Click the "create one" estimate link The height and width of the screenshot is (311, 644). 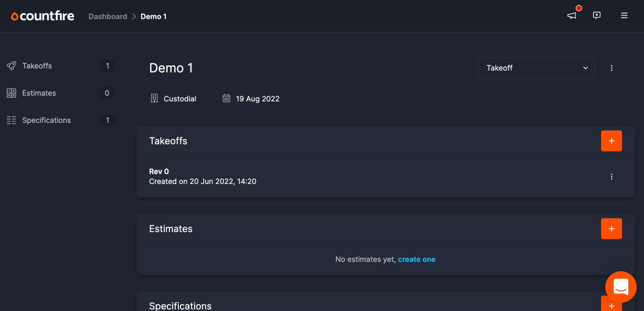[416, 259]
